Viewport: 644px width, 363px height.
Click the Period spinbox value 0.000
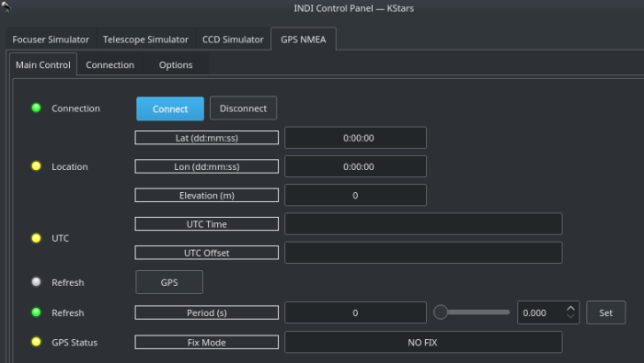click(535, 313)
